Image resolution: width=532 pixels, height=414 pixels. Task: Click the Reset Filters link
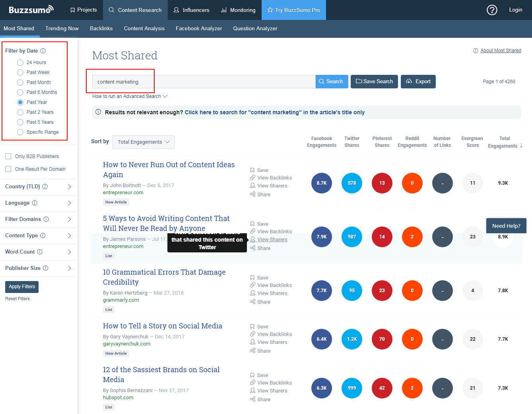17,299
